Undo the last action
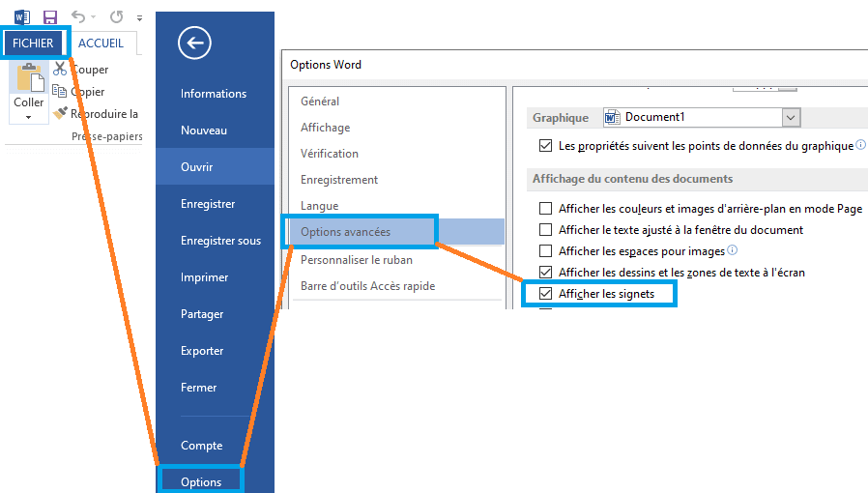Screen dimensions: 868x493 tap(78, 17)
